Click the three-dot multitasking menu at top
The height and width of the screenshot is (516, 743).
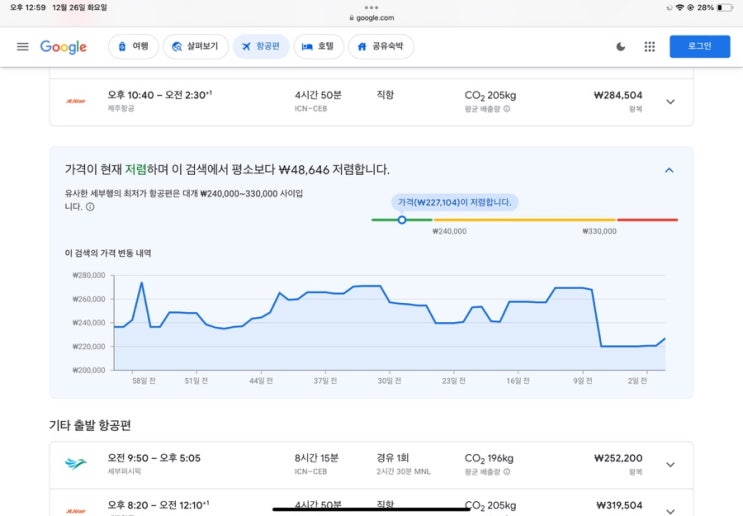click(x=372, y=7)
